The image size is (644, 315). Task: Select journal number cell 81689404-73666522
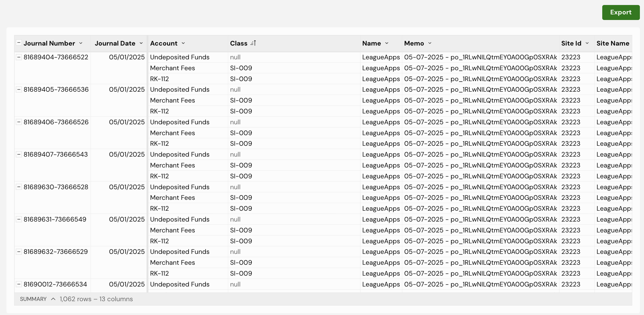[56, 57]
